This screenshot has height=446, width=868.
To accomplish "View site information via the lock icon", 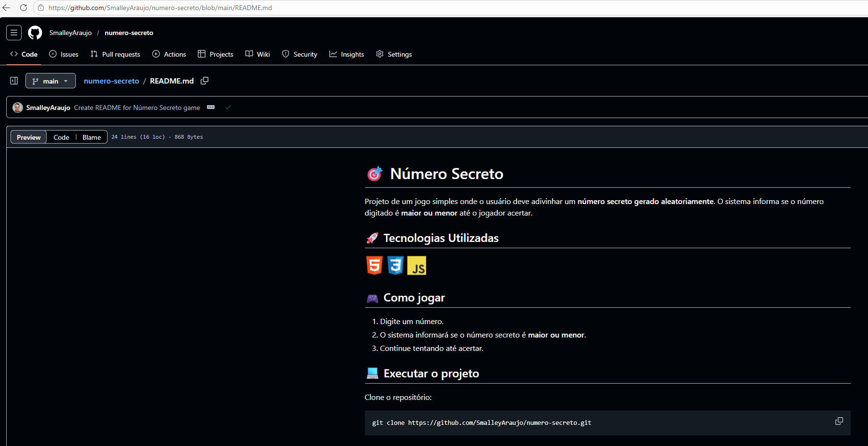I will coord(41,8).
